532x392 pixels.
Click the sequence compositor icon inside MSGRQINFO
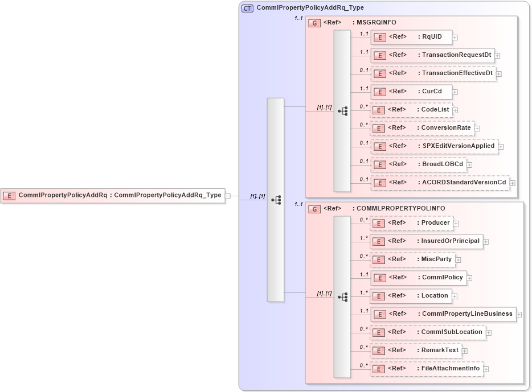click(x=343, y=110)
